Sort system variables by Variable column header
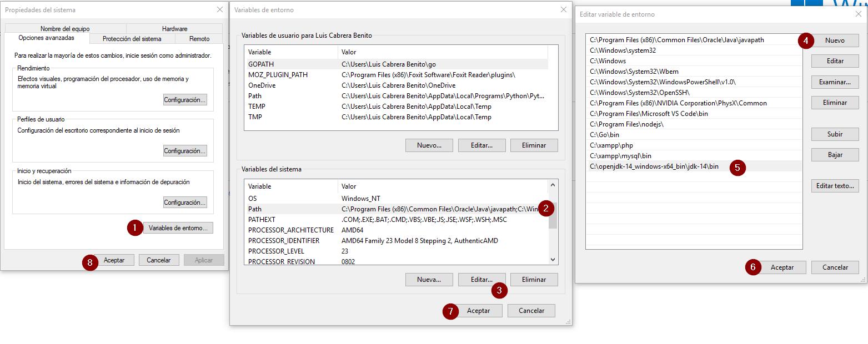Viewport: 868px width, 344px height. 291,186
